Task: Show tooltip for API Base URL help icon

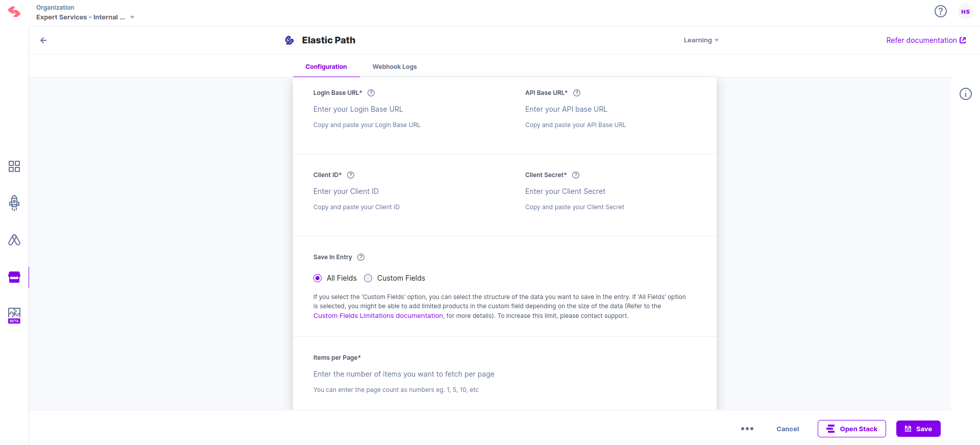Action: (577, 93)
